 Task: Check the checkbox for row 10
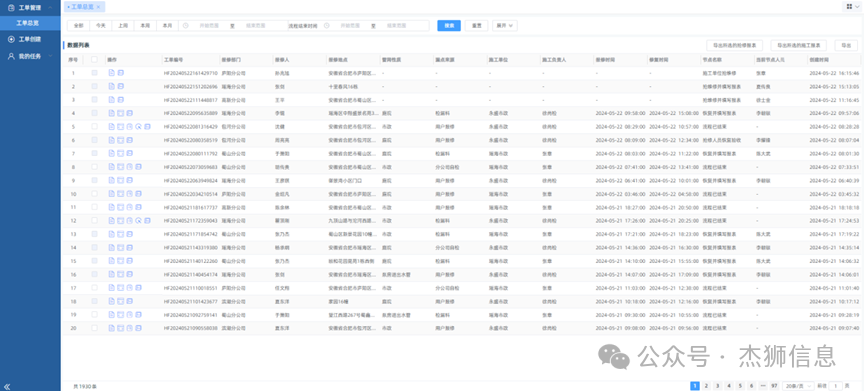pos(94,194)
